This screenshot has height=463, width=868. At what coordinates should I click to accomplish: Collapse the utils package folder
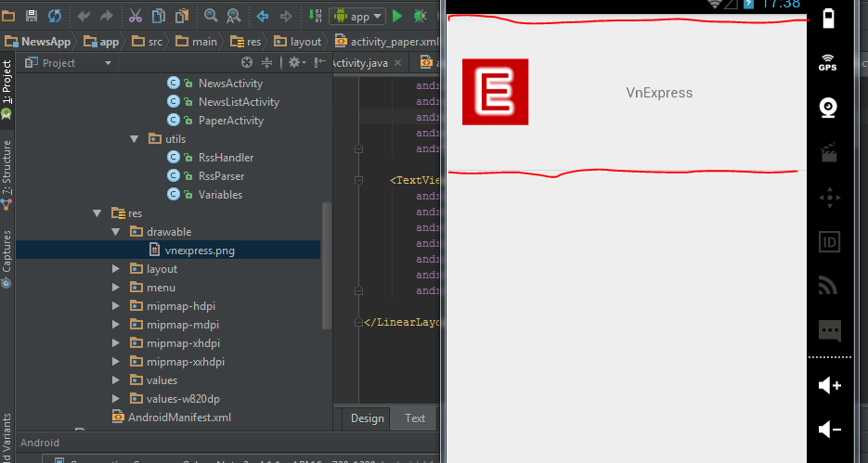click(134, 139)
